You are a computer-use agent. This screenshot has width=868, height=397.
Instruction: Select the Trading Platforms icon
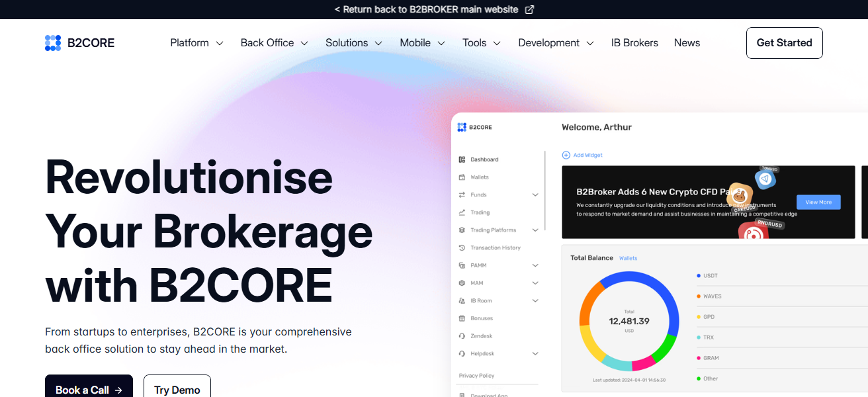coord(463,230)
